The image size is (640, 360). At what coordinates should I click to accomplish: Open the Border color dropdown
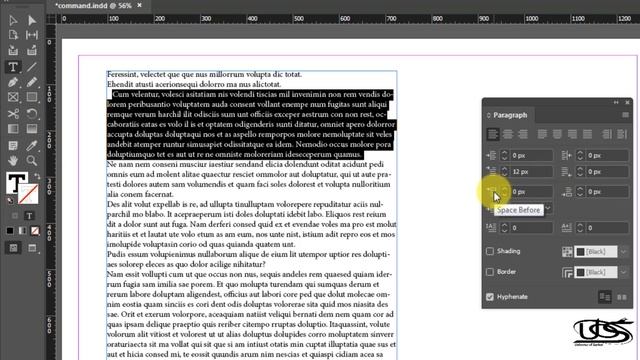[x=624, y=272]
